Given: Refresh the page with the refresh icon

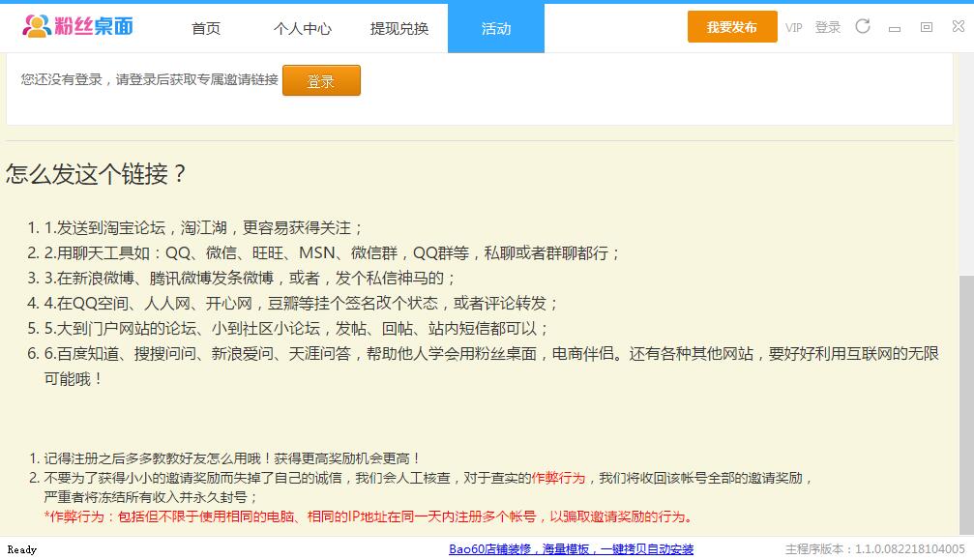Looking at the screenshot, I should click(x=863, y=26).
